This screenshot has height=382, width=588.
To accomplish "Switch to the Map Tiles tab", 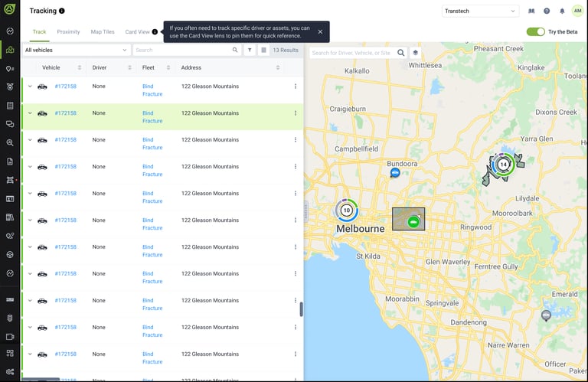I will pyautogui.click(x=103, y=32).
